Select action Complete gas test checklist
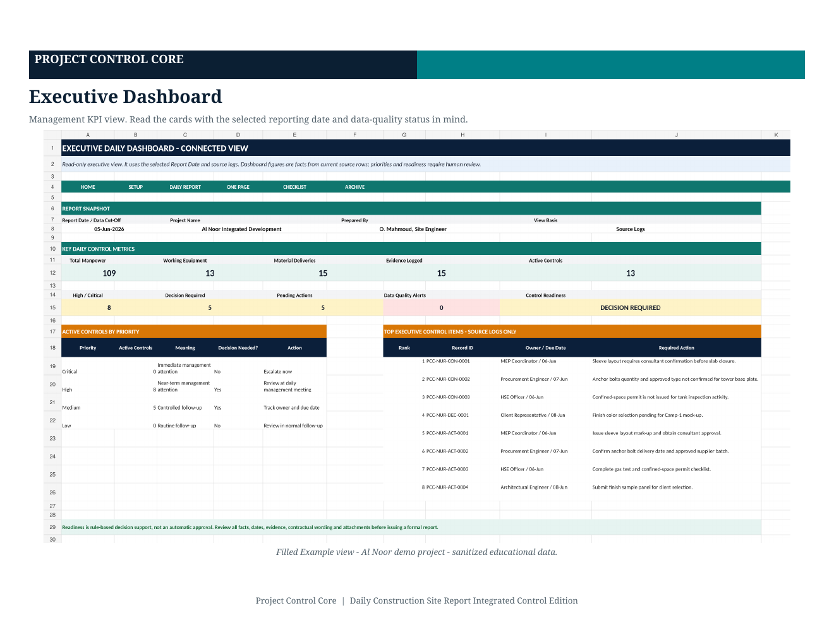 point(651,469)
